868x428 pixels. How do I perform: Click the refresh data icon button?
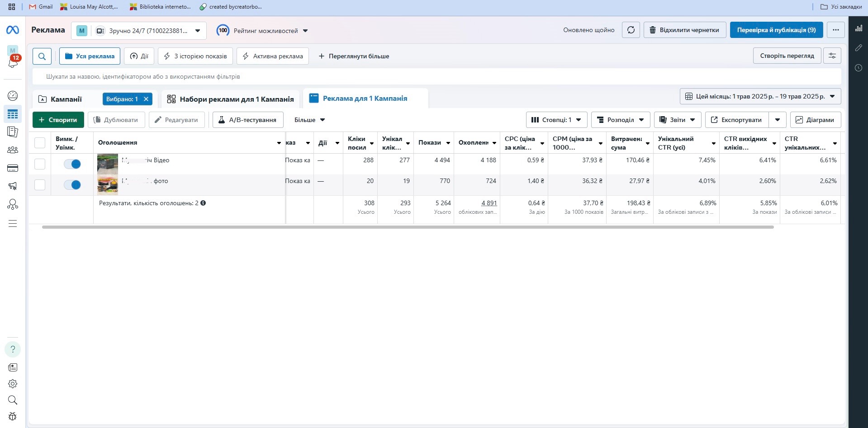(631, 30)
